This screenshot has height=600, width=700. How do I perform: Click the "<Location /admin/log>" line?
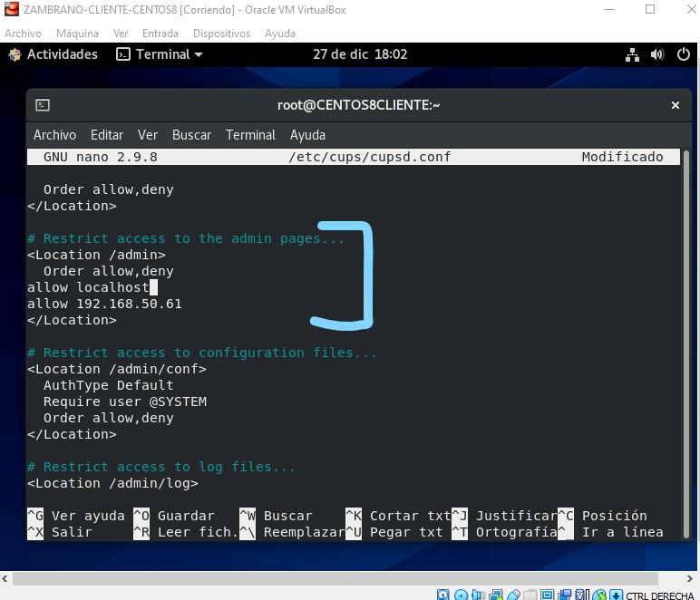tap(112, 483)
